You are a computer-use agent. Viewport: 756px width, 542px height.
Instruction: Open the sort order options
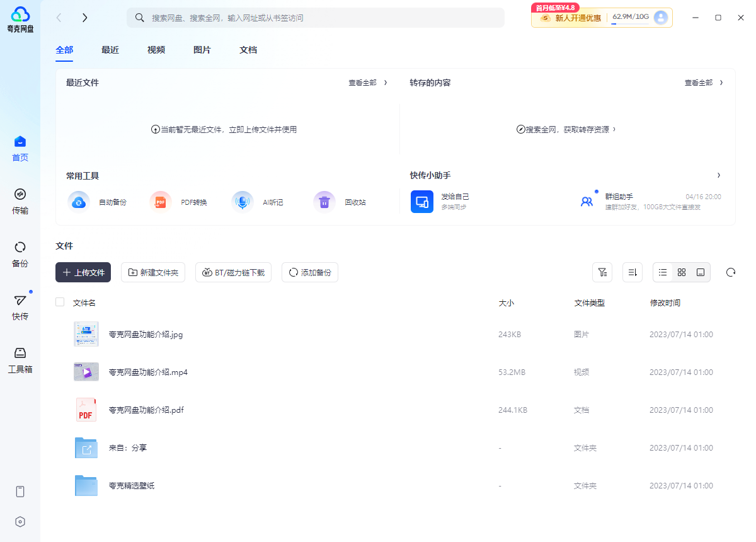point(633,272)
